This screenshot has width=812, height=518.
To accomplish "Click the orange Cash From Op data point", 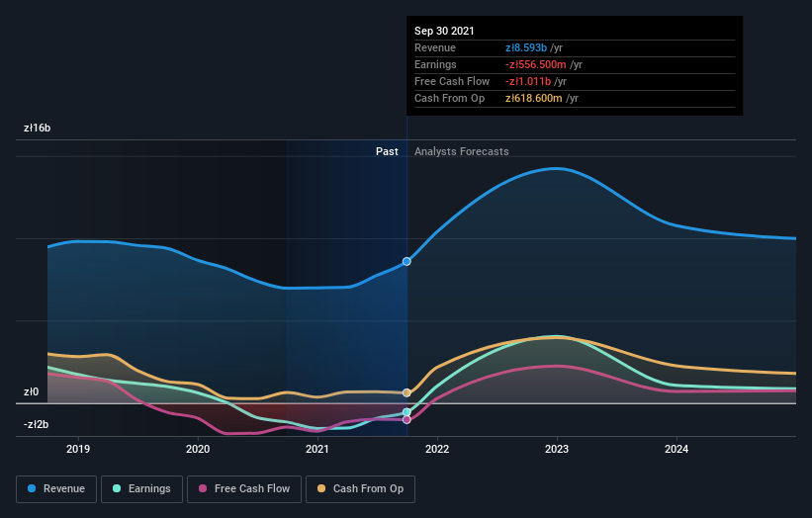I will (x=406, y=392).
